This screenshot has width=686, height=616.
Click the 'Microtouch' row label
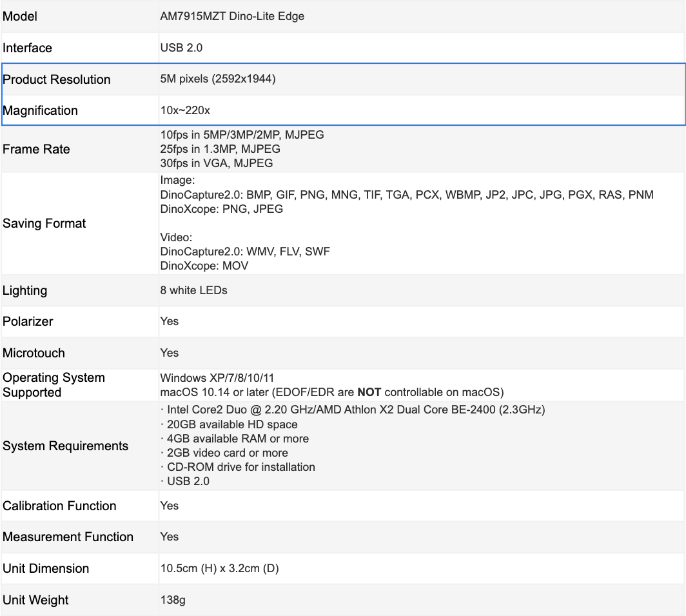tap(34, 353)
